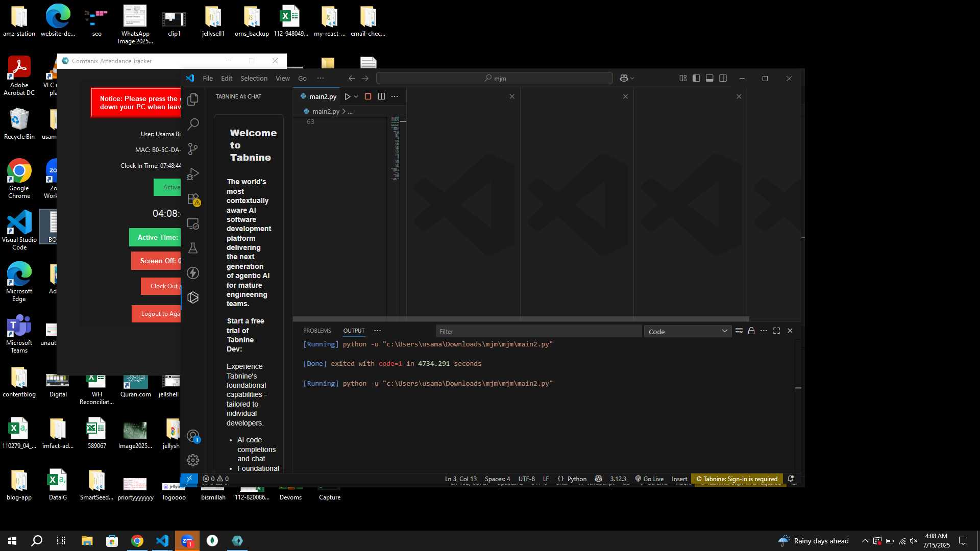Click the editor minimap for main2.py
Image resolution: width=980 pixels, height=551 pixels.
point(395,148)
